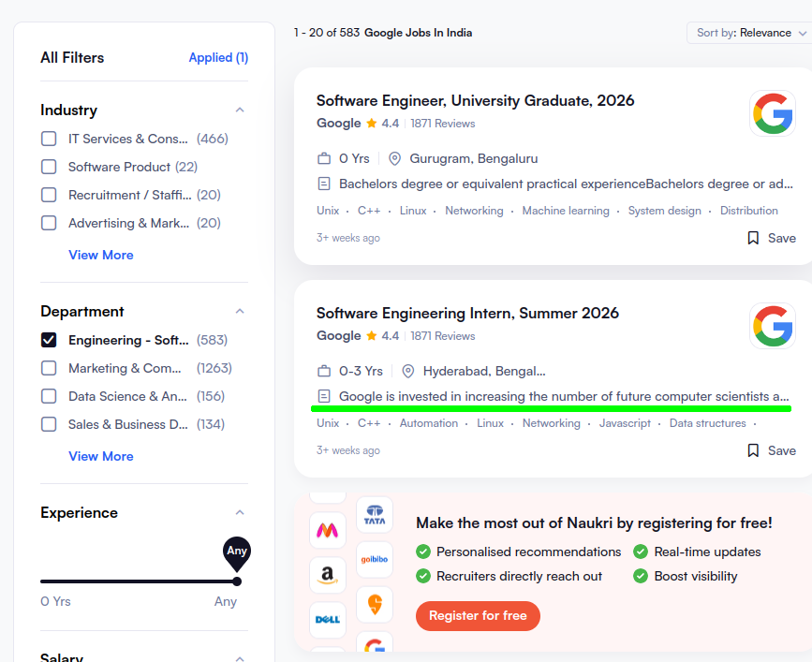Click the Machine learning skill tag
812x662 pixels.
coord(566,211)
